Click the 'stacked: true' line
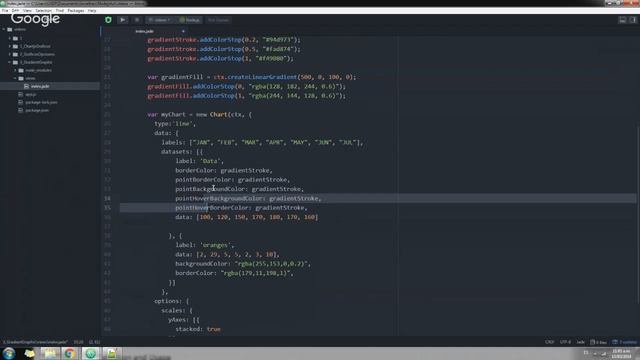Image resolution: width=640 pixels, height=360 pixels. (x=198, y=329)
